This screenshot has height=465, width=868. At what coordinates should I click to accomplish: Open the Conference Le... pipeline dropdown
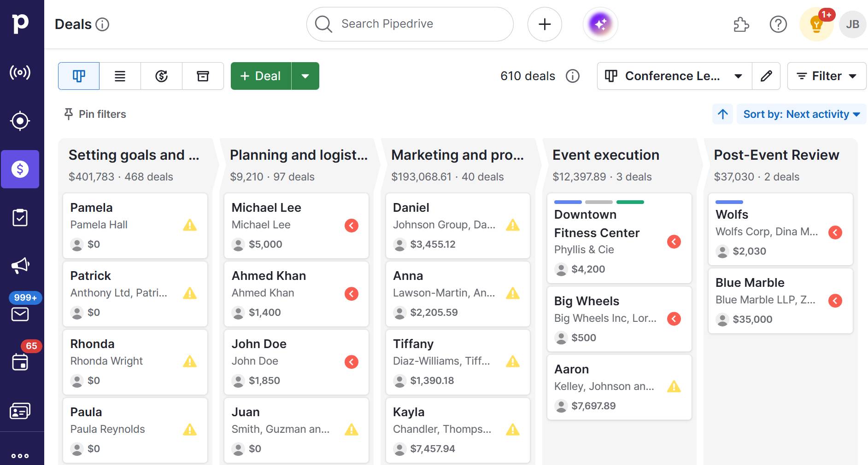(x=674, y=76)
